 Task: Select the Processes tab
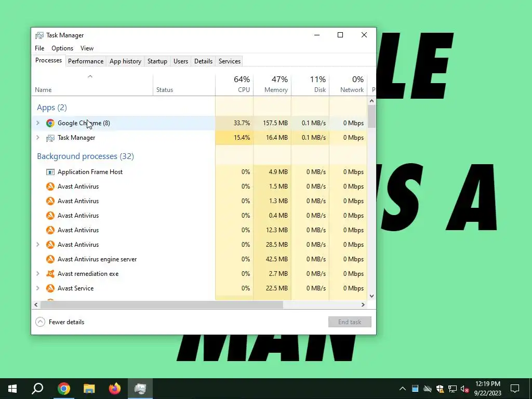(x=48, y=60)
